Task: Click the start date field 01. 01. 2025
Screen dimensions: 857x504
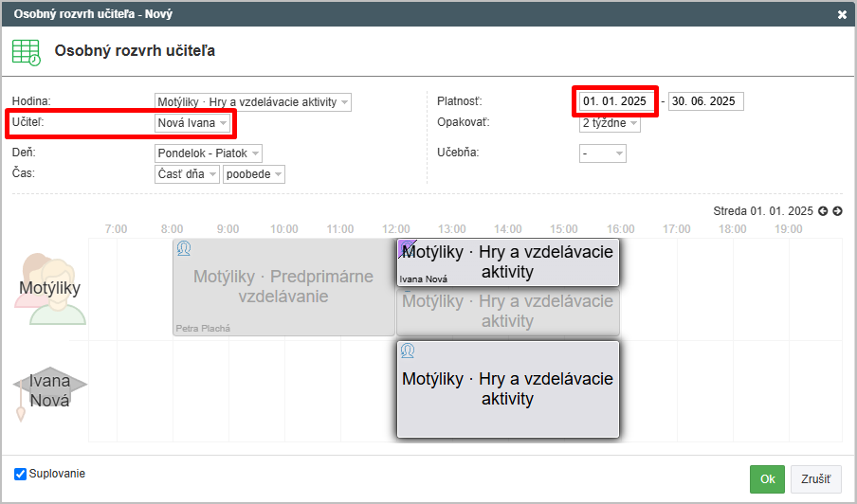Action: 617,101
